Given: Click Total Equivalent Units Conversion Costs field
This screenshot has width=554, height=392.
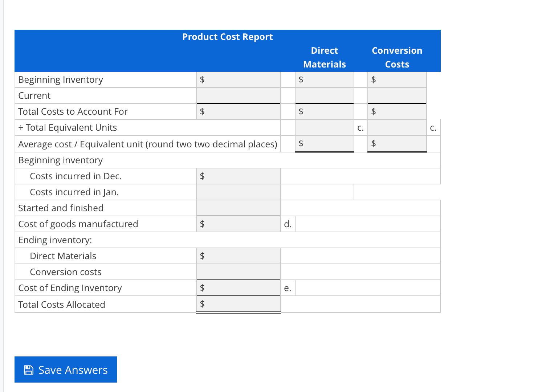Looking at the screenshot, I should [397, 127].
